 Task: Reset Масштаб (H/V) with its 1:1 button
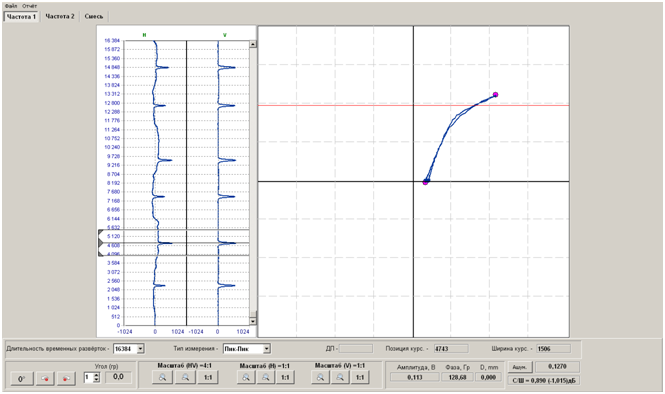(208, 377)
